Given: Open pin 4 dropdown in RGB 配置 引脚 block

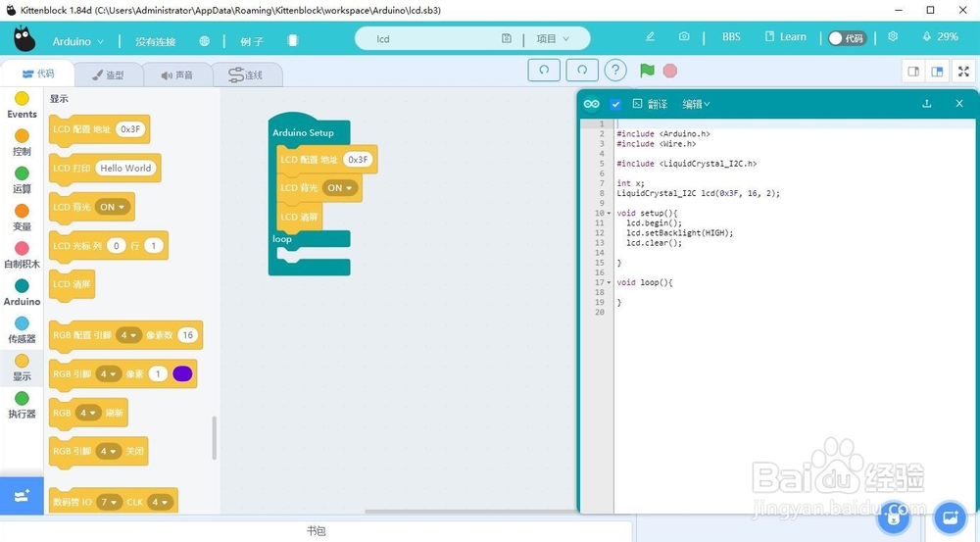Looking at the screenshot, I should [128, 335].
